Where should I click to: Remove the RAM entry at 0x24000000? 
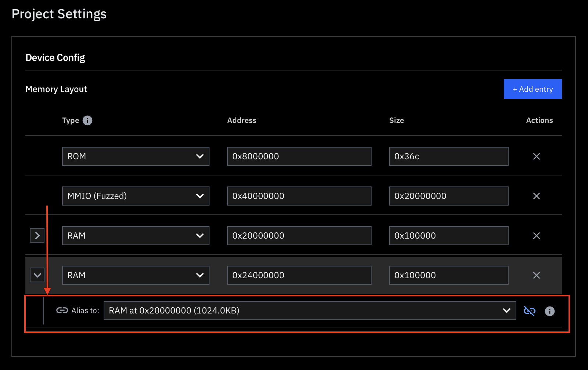[x=536, y=275]
